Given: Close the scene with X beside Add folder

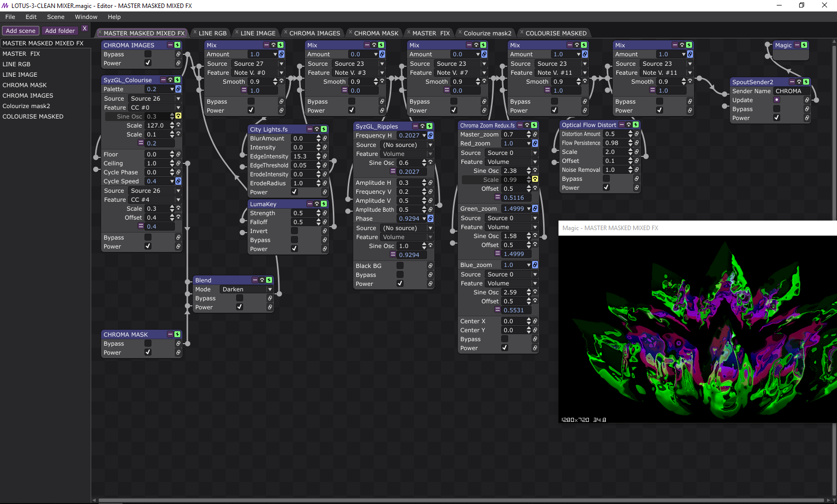Looking at the screenshot, I should click(x=85, y=28).
